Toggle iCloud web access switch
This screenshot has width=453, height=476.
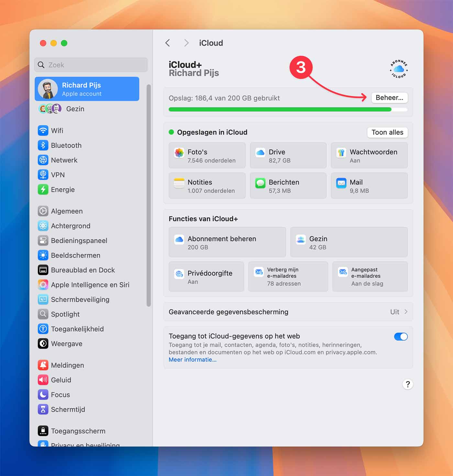[x=401, y=336]
